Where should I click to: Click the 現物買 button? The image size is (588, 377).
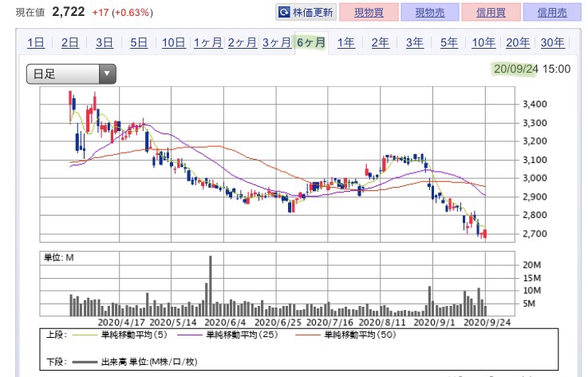point(369,13)
